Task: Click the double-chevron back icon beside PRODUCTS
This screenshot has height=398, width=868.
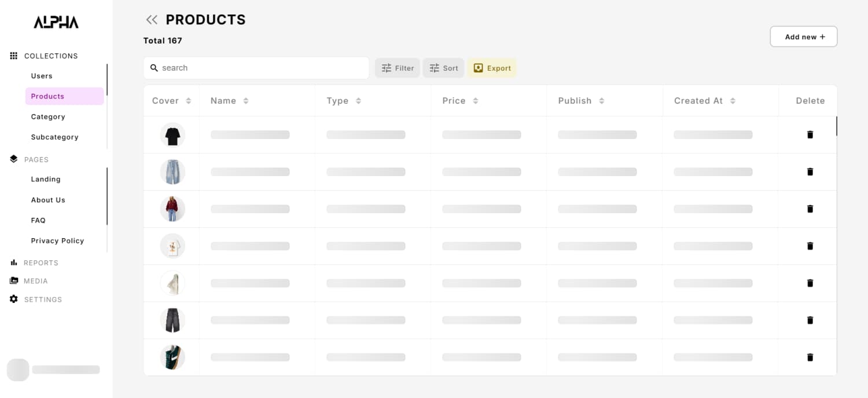Action: pos(152,20)
